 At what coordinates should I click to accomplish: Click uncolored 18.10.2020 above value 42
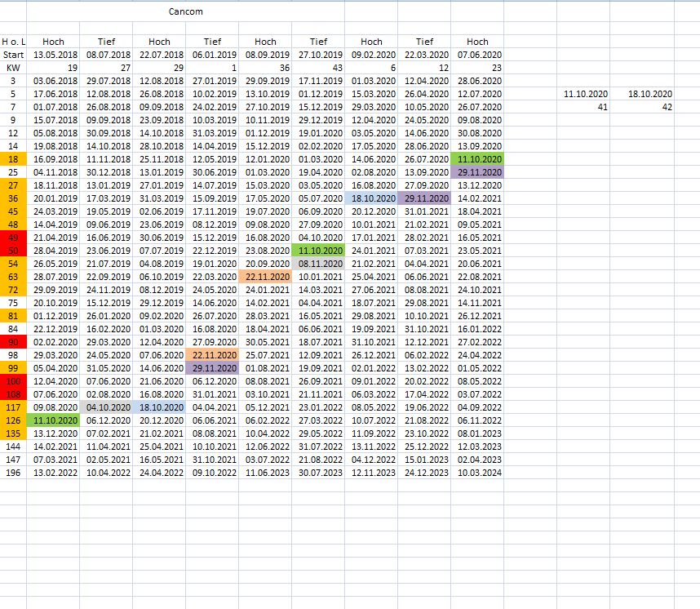click(642, 94)
